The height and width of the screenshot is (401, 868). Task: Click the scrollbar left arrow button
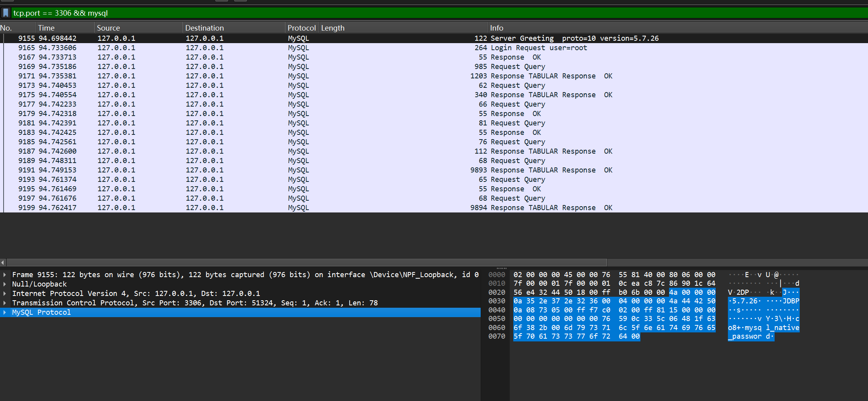coord(3,262)
